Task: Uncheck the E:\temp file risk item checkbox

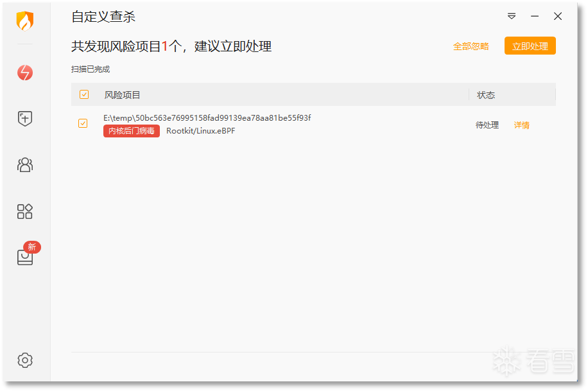Action: pos(83,123)
